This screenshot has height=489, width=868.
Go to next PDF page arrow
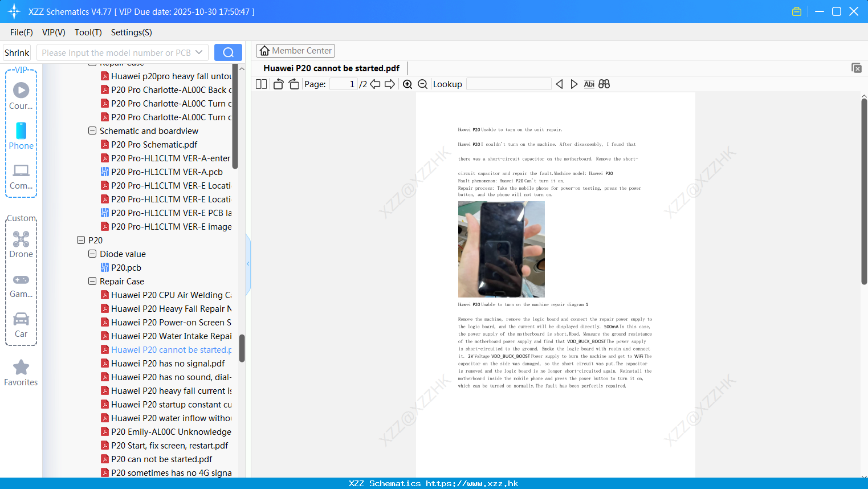point(390,84)
